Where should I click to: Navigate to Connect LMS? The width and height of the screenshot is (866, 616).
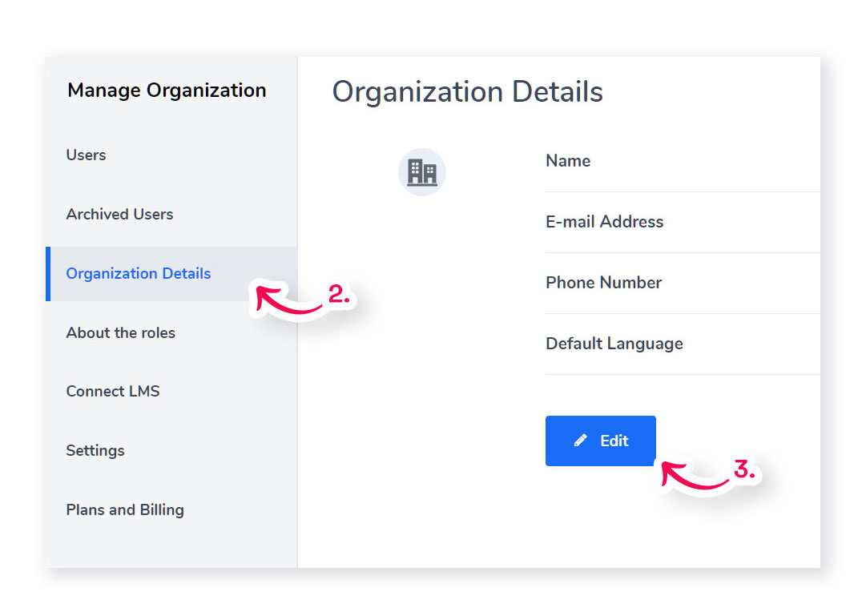(x=113, y=391)
